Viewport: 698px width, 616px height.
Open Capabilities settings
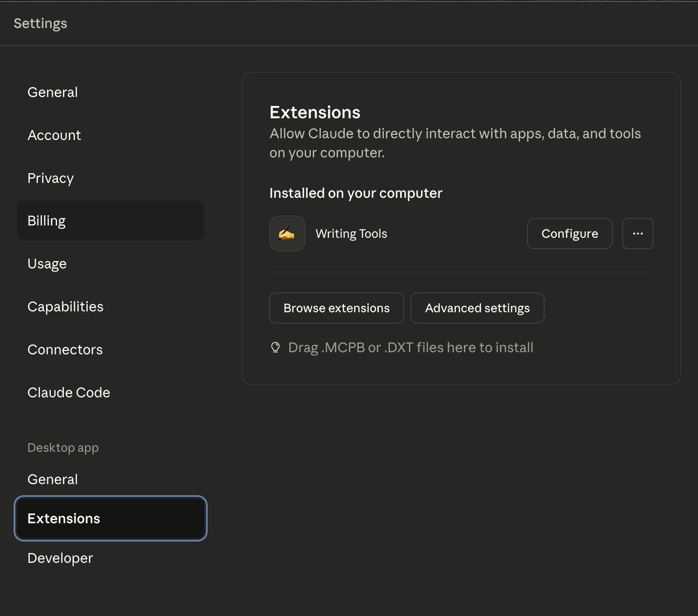click(65, 306)
